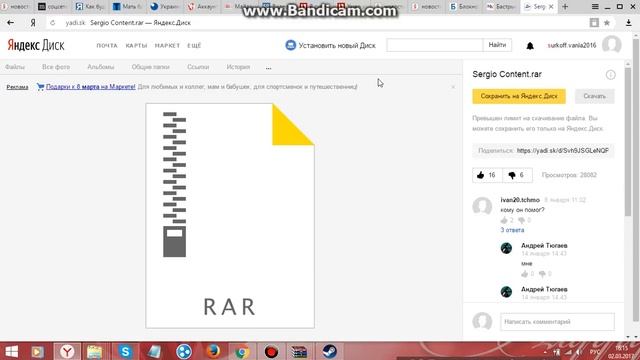Bookmark the page with the star icon
The width and height of the screenshot is (640, 360).
point(607,23)
